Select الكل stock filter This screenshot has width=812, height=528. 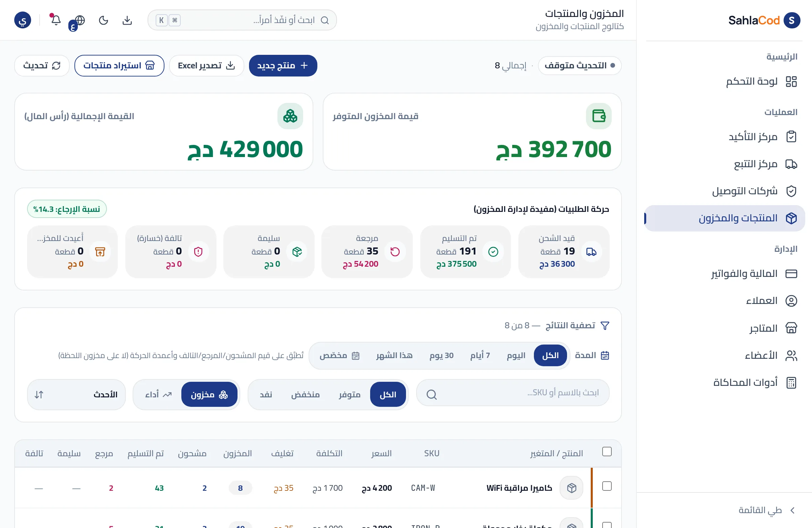388,395
